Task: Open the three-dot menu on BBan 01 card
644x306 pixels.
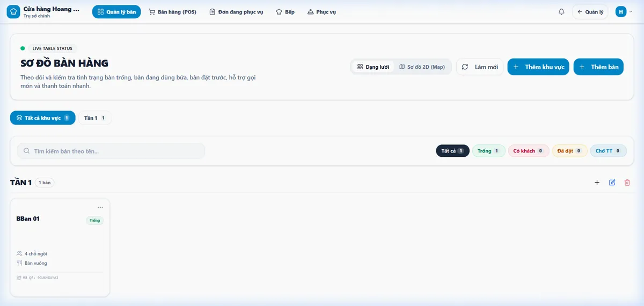Action: [100, 207]
